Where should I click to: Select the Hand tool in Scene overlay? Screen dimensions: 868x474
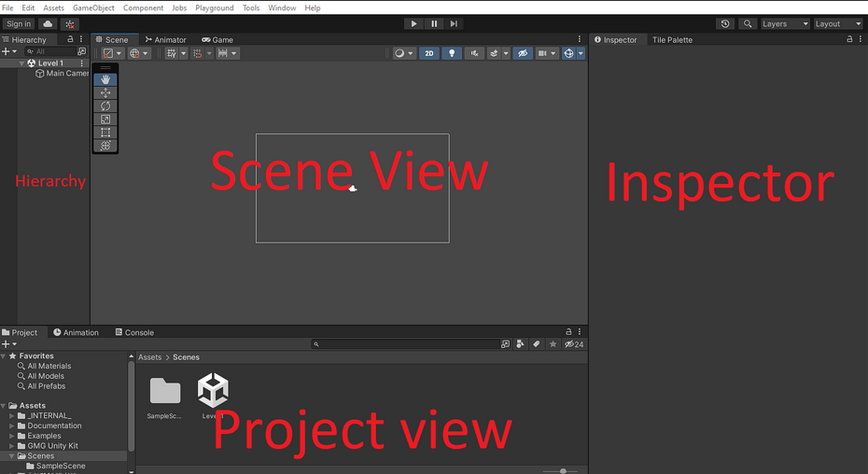tap(105, 79)
